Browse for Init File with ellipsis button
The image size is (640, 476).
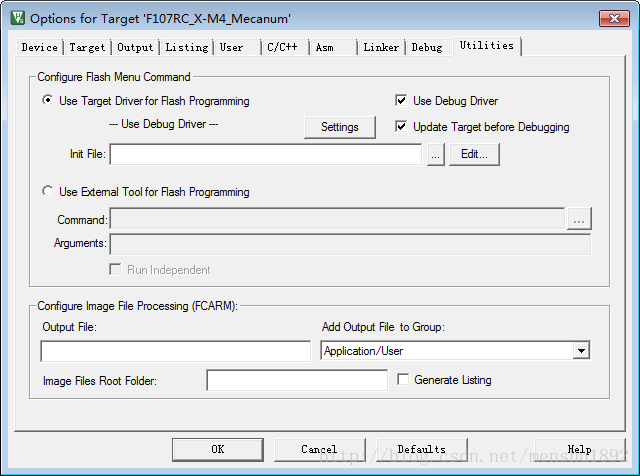coord(436,154)
